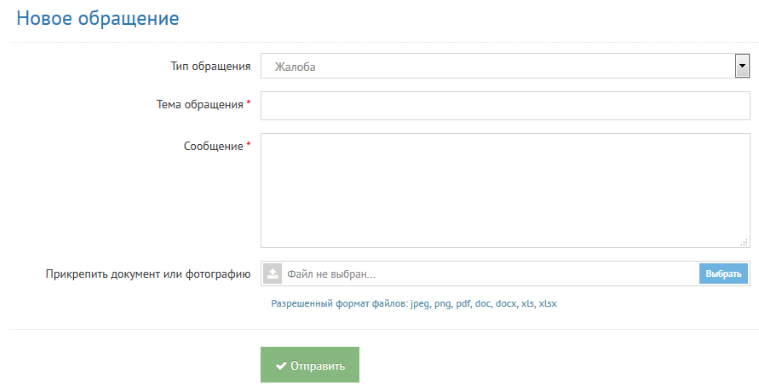This screenshot has height=392, width=759.
Task: Open the Тип обращения dropdown arrow
Action: pos(742,66)
